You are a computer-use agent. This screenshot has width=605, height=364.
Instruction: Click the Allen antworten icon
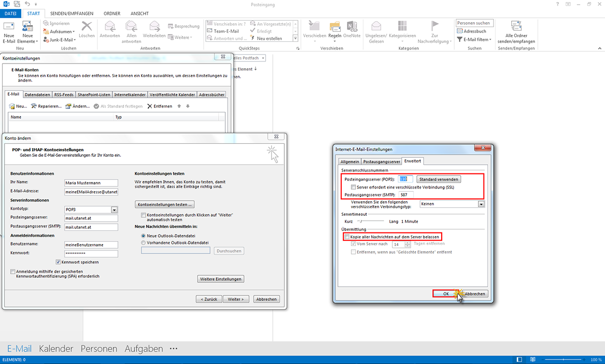(132, 26)
